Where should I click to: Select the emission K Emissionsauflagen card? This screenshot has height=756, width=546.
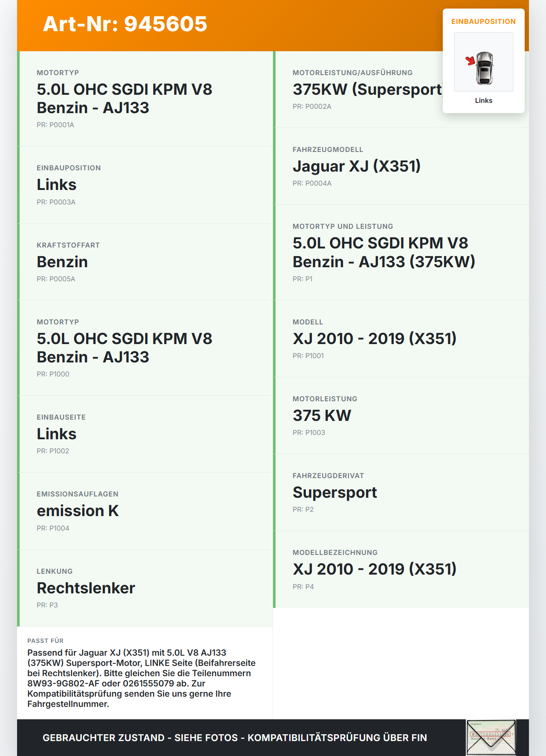click(x=145, y=511)
